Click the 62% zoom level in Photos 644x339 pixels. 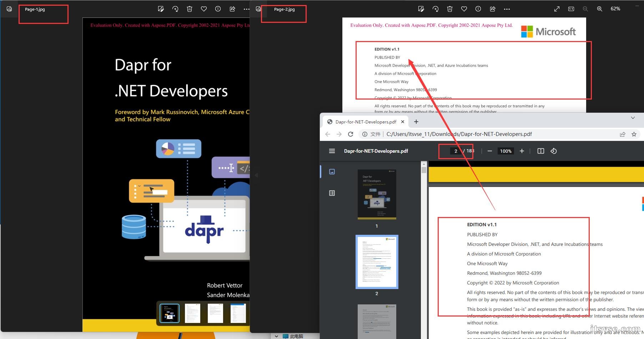[x=615, y=9]
